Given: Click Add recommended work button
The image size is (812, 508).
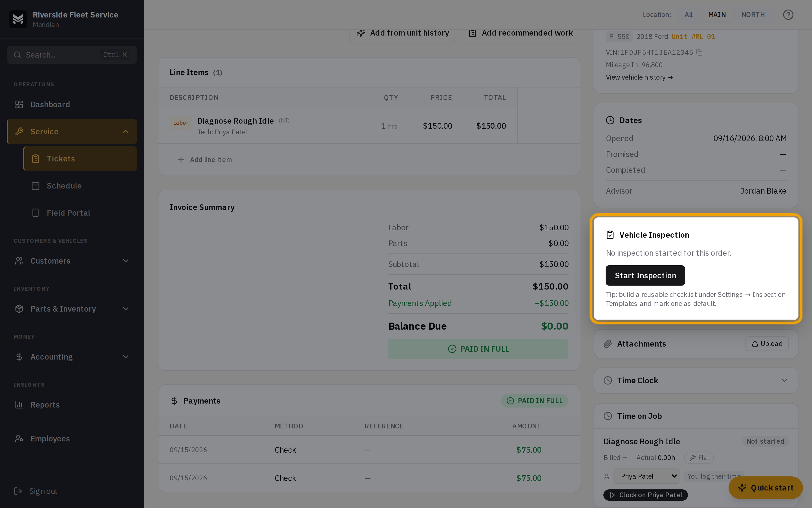Looking at the screenshot, I should 520,33.
